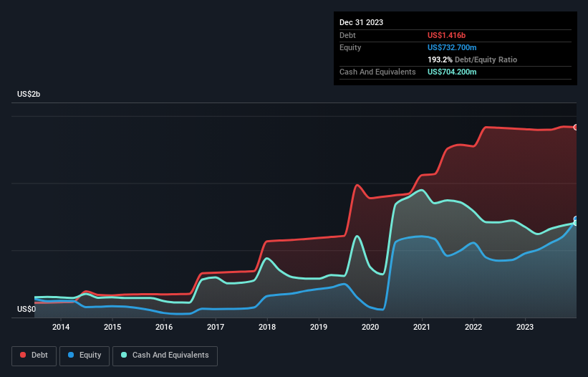Click the 2022 x-axis label

click(x=473, y=327)
